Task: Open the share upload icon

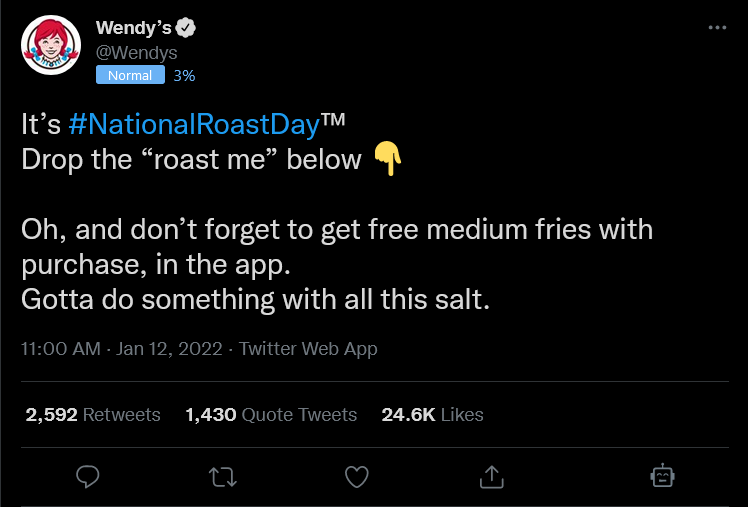Action: [x=491, y=475]
